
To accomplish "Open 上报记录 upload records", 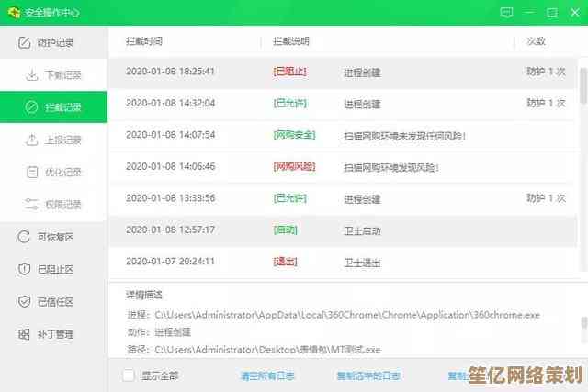I will coord(62,140).
